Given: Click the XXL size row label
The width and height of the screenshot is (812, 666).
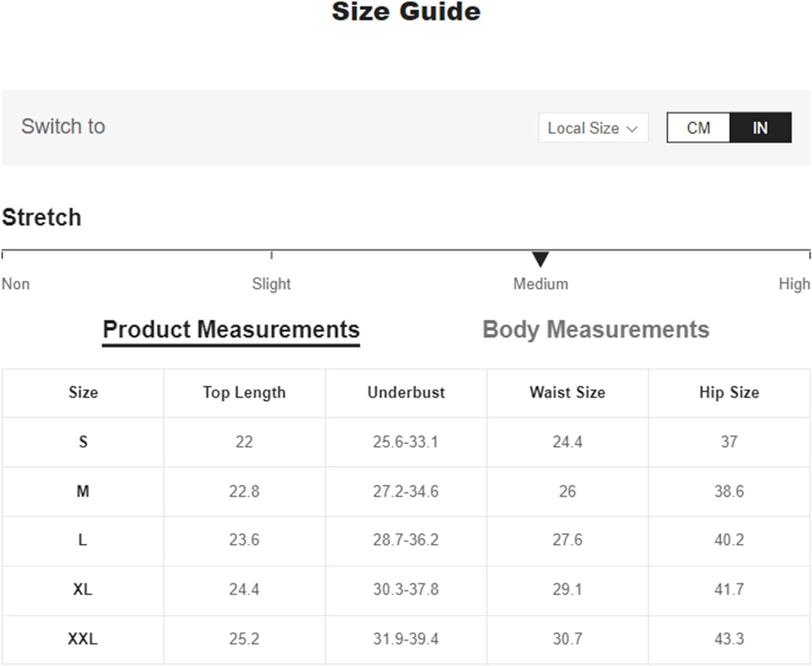Looking at the screenshot, I should [x=82, y=639].
